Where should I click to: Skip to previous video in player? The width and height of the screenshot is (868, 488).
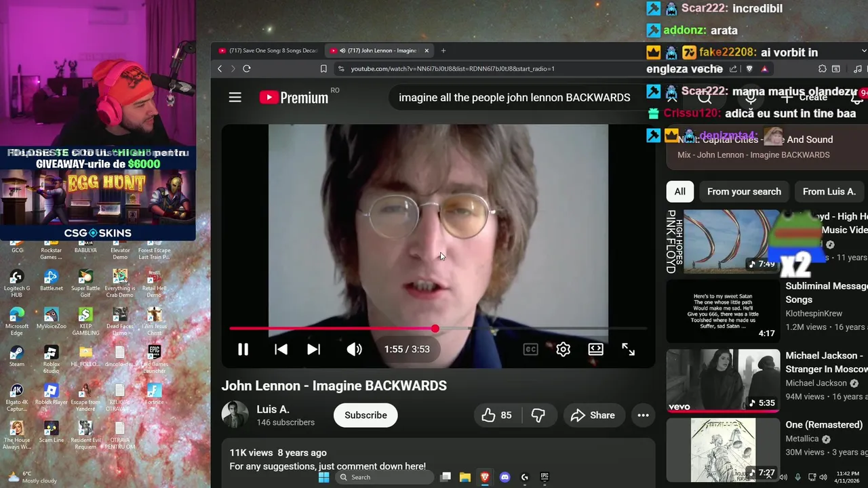[281, 349]
